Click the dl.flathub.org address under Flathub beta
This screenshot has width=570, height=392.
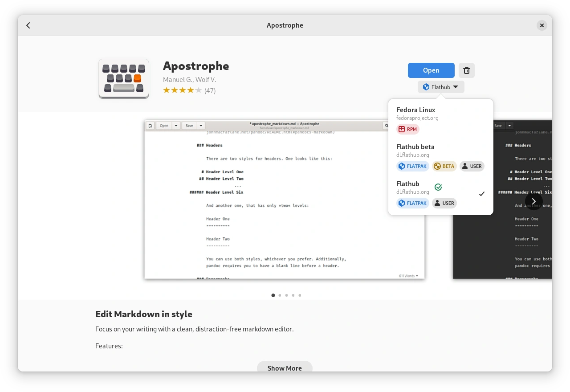point(413,155)
